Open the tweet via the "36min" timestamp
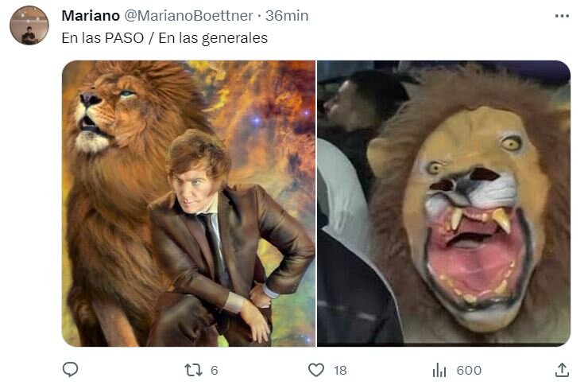The width and height of the screenshot is (588, 385). click(x=287, y=16)
